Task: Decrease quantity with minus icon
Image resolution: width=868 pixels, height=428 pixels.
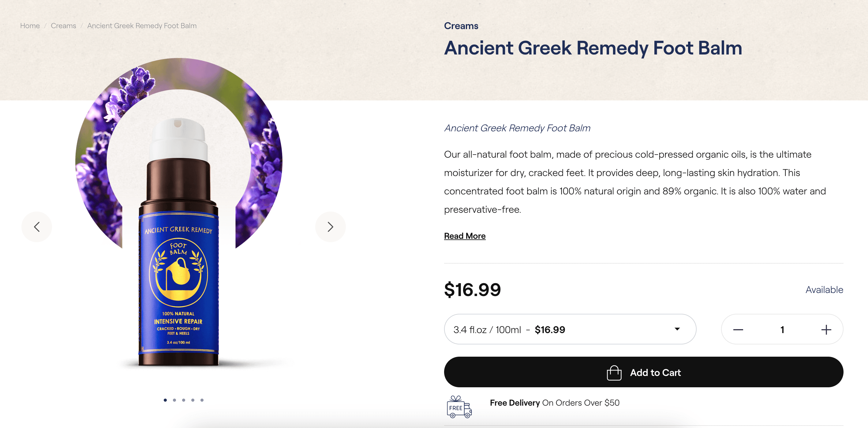Action: 738,330
